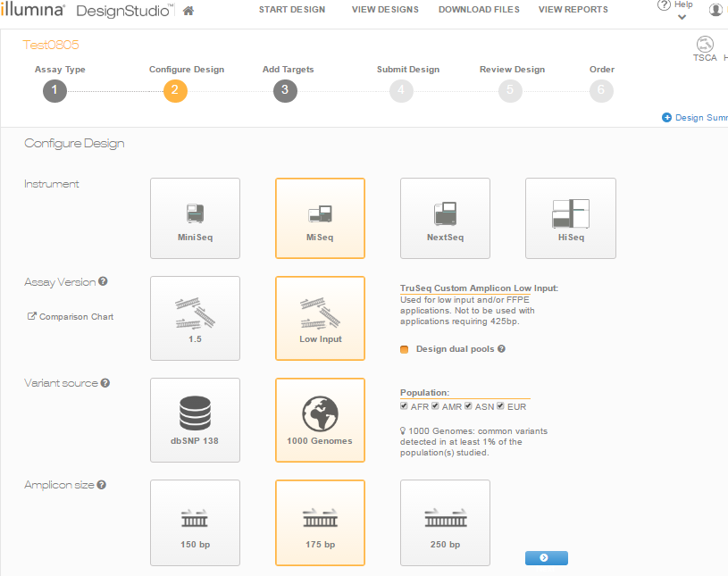Click the blue next arrow button
Screen dimensions: 728x576
(x=547, y=558)
